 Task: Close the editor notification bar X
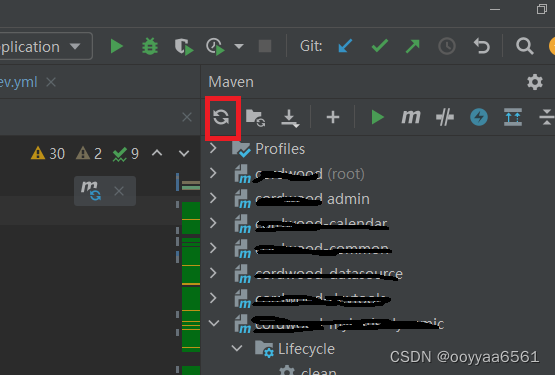click(187, 117)
